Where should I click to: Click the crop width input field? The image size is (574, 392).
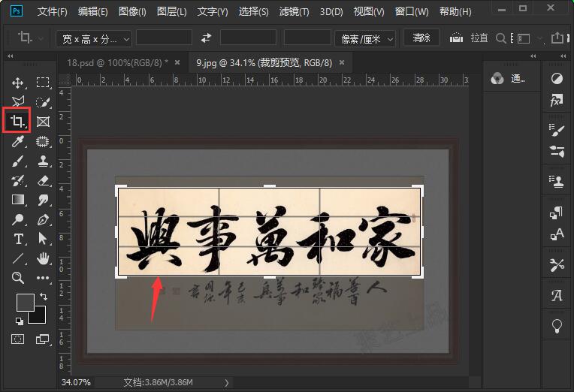(x=164, y=38)
